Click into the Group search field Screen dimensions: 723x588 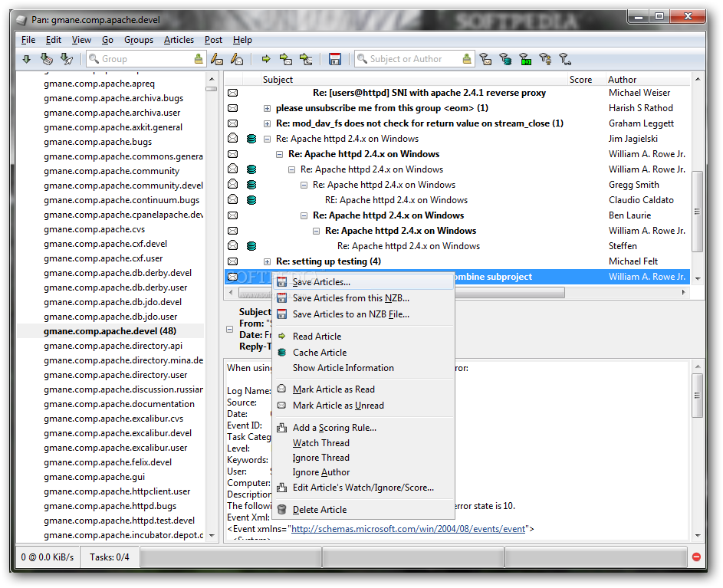[145, 59]
